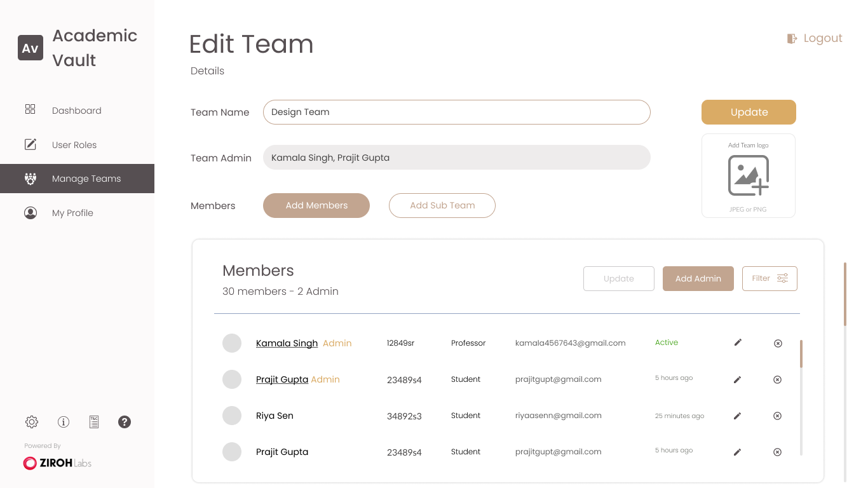Click the Add Team logo image icon

point(749,176)
